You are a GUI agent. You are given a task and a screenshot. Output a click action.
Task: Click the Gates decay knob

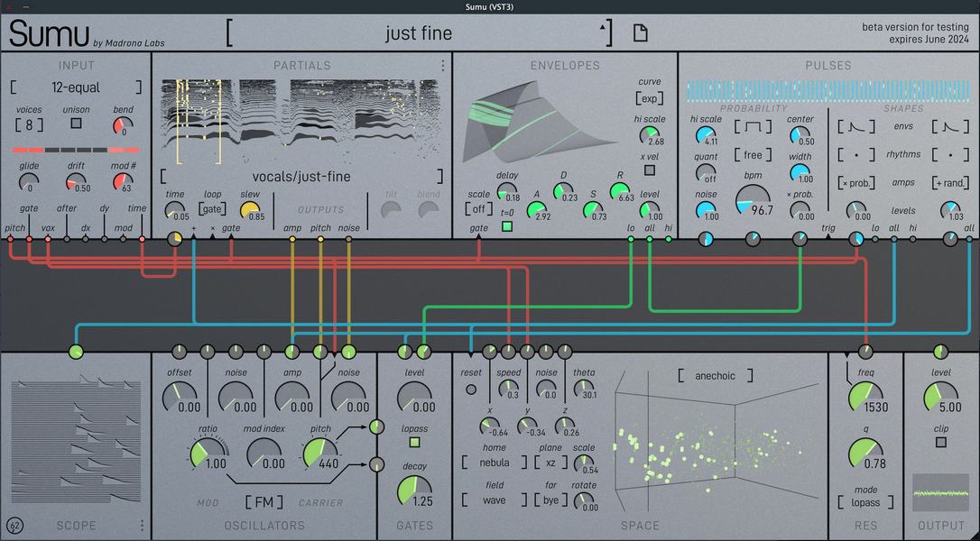[414, 491]
